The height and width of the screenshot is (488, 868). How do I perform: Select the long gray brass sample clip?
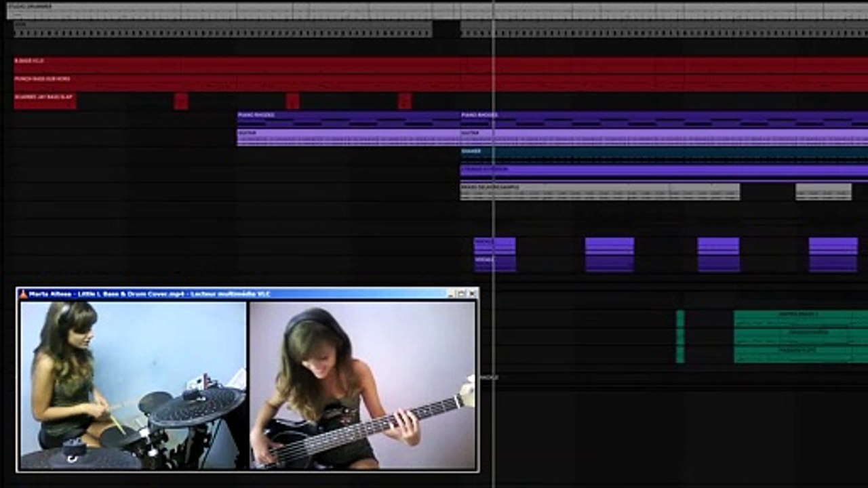600,191
